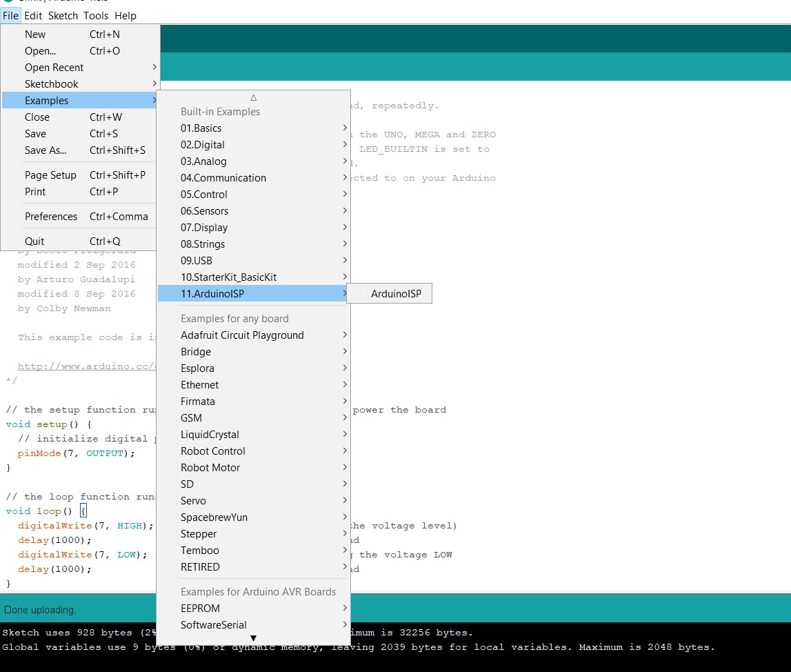Expand the Servo library examples
The height and width of the screenshot is (672, 791).
(x=254, y=500)
